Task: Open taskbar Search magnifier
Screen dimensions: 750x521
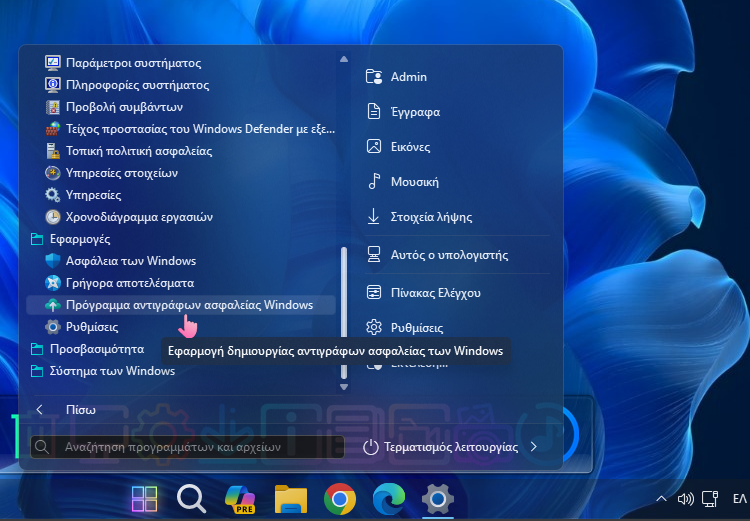Action: (191, 499)
